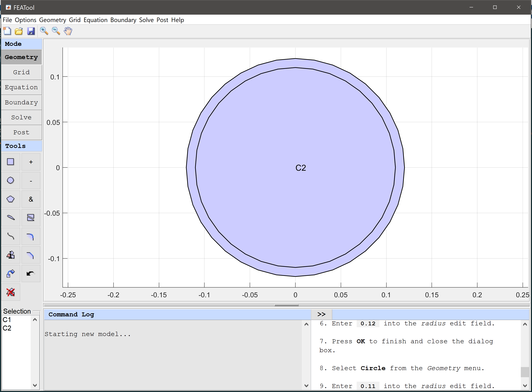Switch to Boundary mode in sidebar

click(21, 102)
